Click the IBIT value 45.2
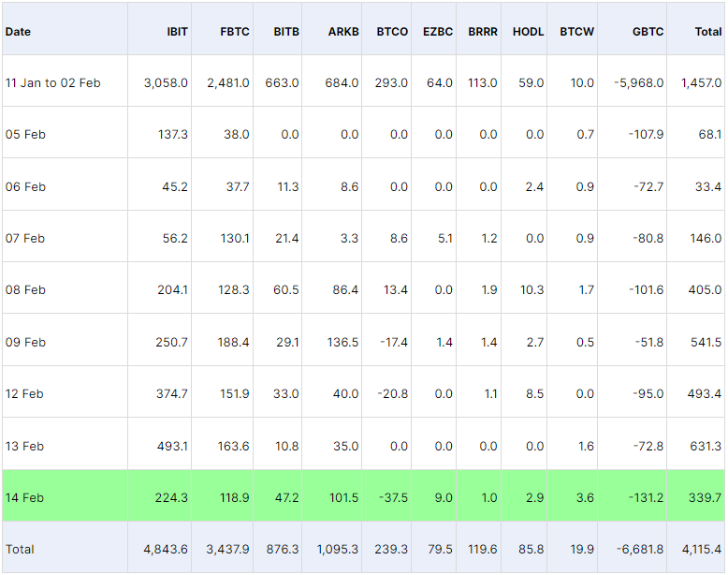728x575 pixels. click(x=175, y=187)
